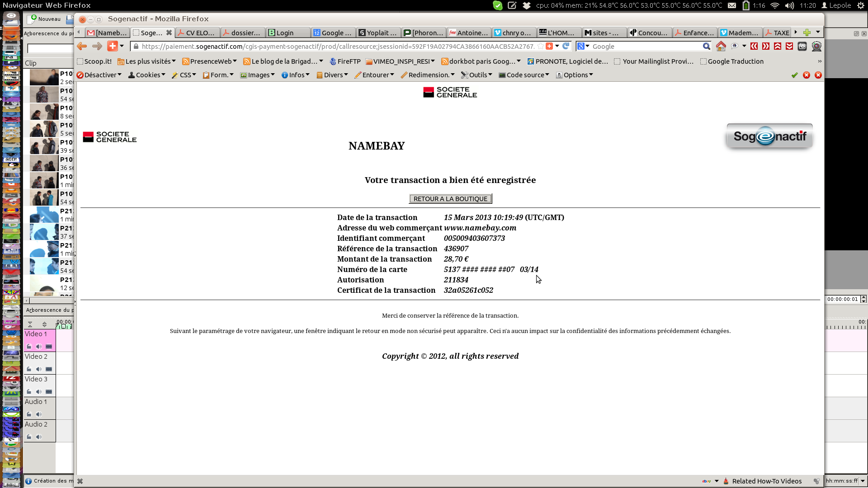Open the Cookies dropdown menu

(x=147, y=75)
